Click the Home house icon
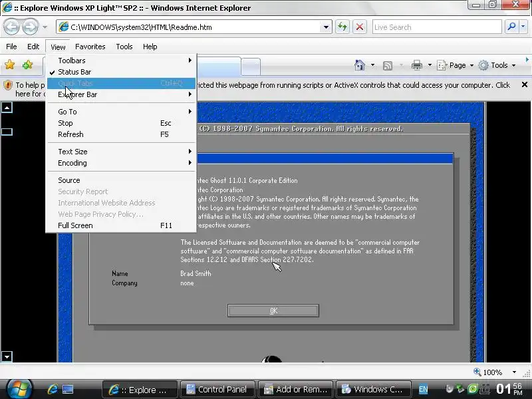 (360, 65)
